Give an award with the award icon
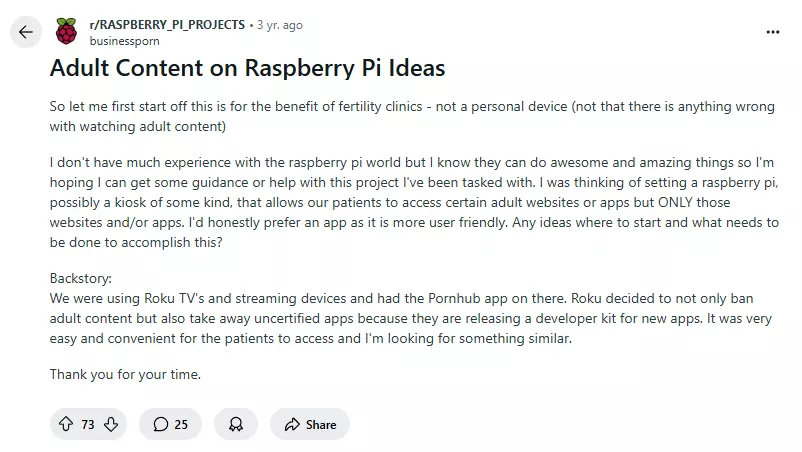The width and height of the screenshot is (802, 452). point(236,424)
